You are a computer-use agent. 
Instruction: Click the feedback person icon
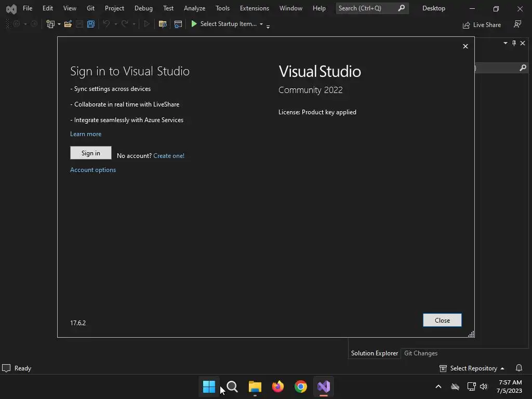[517, 24]
